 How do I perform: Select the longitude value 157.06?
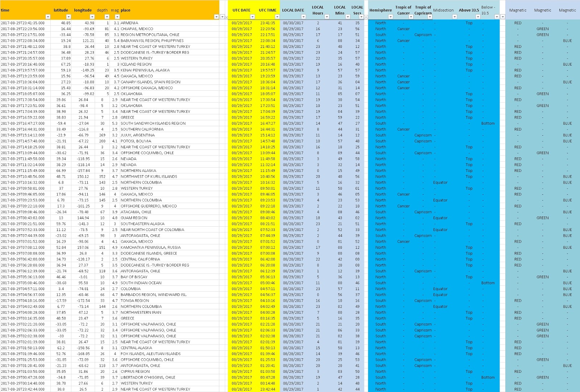tap(83, 247)
